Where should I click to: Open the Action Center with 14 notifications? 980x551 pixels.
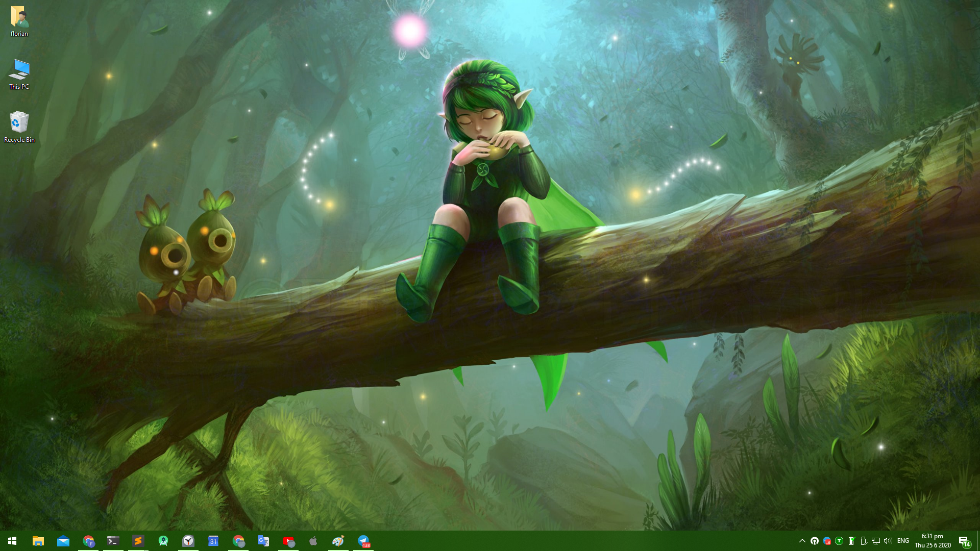click(964, 541)
